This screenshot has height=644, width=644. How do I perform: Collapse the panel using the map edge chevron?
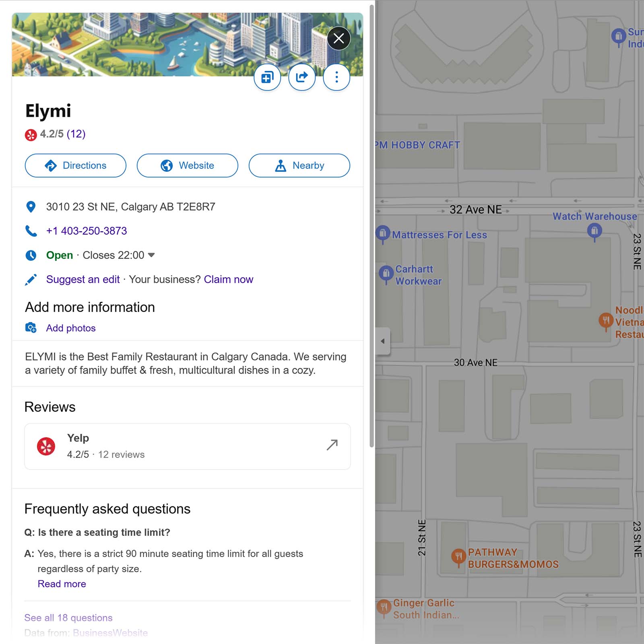[382, 341]
